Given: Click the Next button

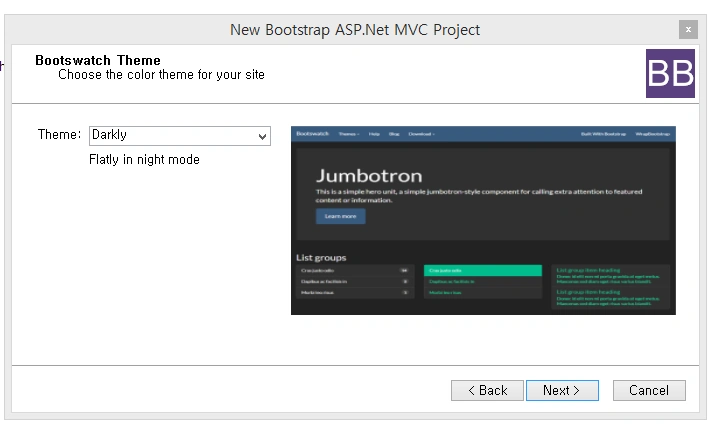Looking at the screenshot, I should [x=562, y=391].
